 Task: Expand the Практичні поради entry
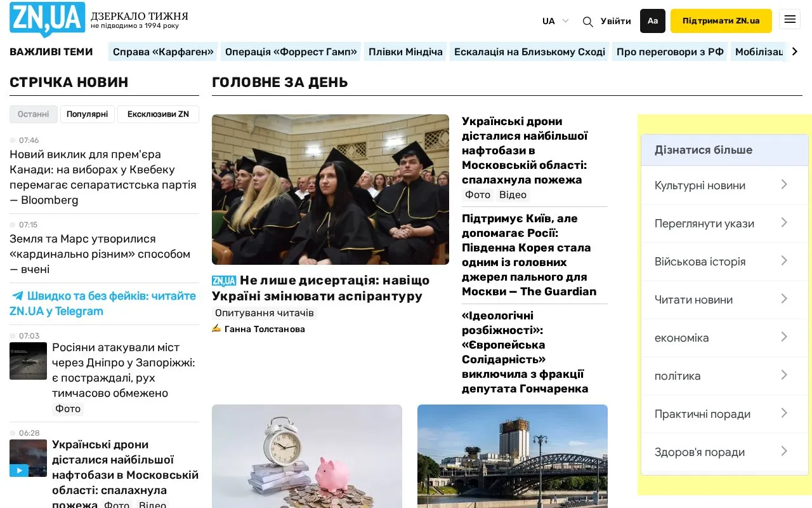tap(724, 414)
